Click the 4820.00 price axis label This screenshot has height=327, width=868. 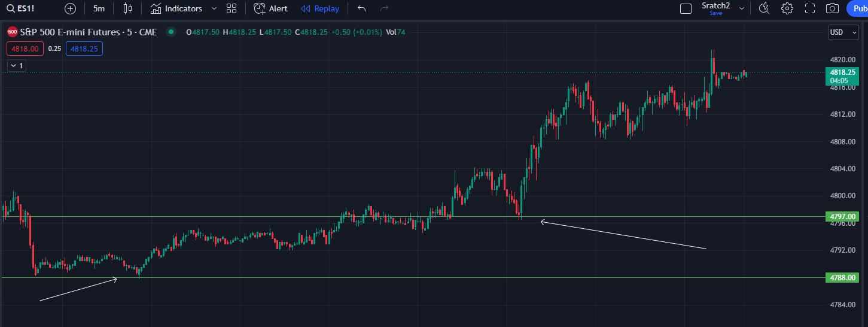point(842,59)
